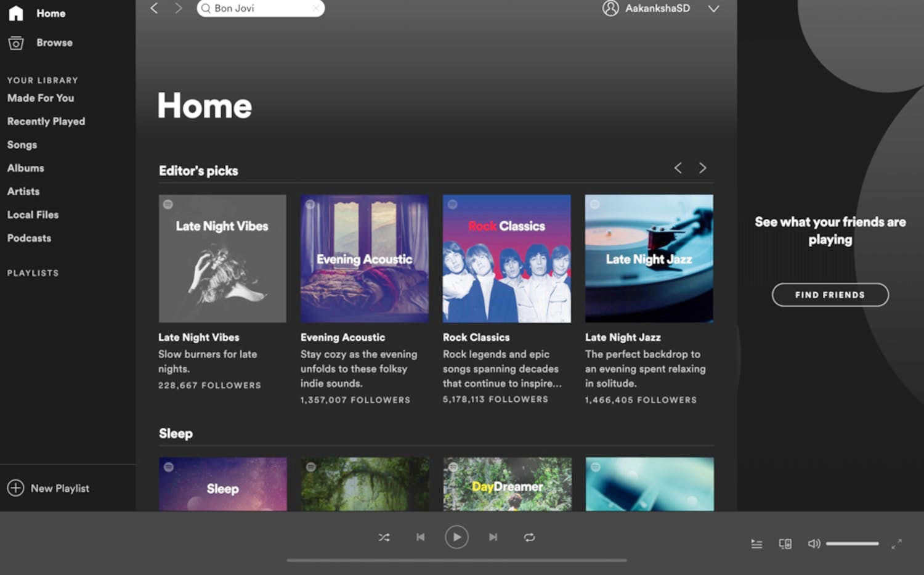The width and height of the screenshot is (924, 575).
Task: Click the 1,466,405 FOLLOWERS text
Action: [x=641, y=400]
